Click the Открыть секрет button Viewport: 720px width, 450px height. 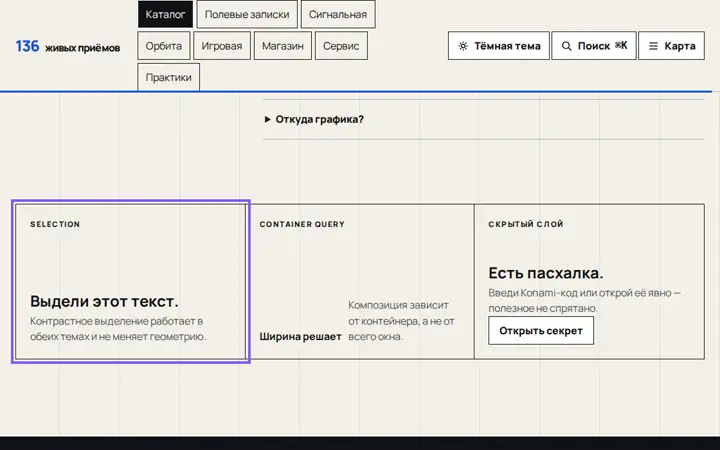(541, 331)
